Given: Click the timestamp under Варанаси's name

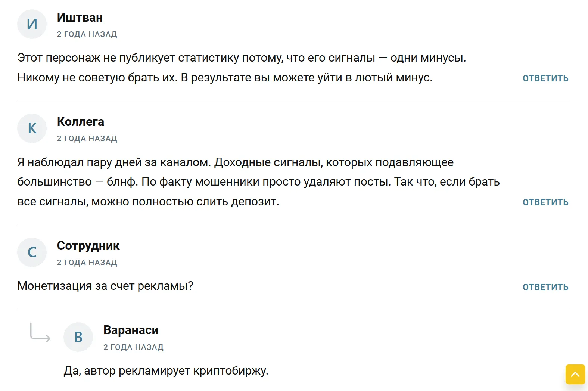Looking at the screenshot, I should tap(133, 347).
